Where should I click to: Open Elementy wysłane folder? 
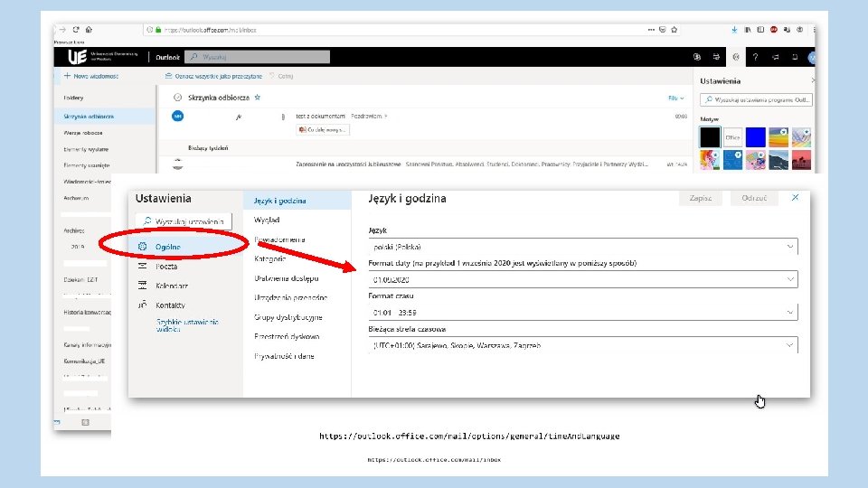[86, 149]
